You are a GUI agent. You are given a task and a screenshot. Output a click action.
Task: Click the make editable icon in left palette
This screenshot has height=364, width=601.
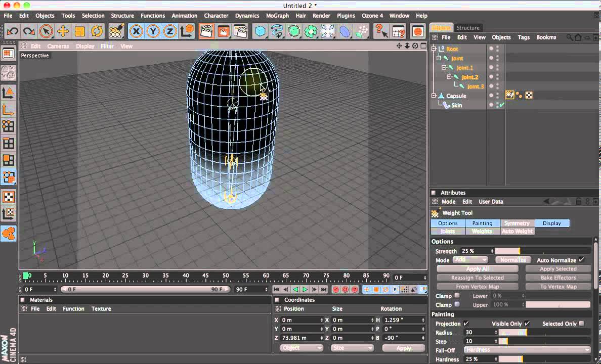pos(9,72)
